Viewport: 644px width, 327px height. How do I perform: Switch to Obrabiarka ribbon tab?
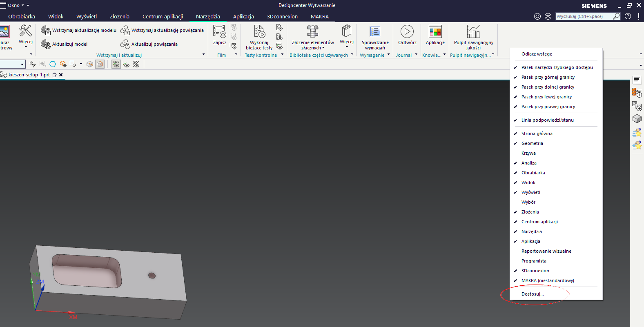[x=22, y=17]
